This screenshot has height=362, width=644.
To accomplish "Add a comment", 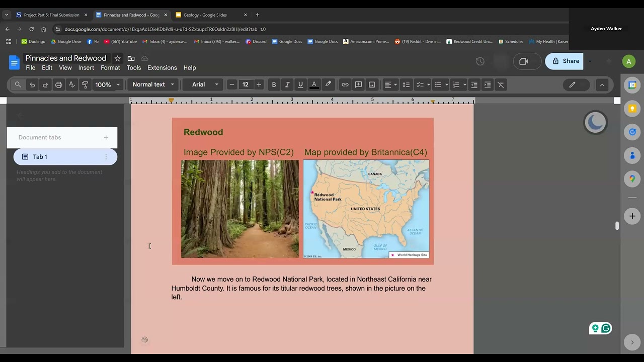I will (358, 84).
